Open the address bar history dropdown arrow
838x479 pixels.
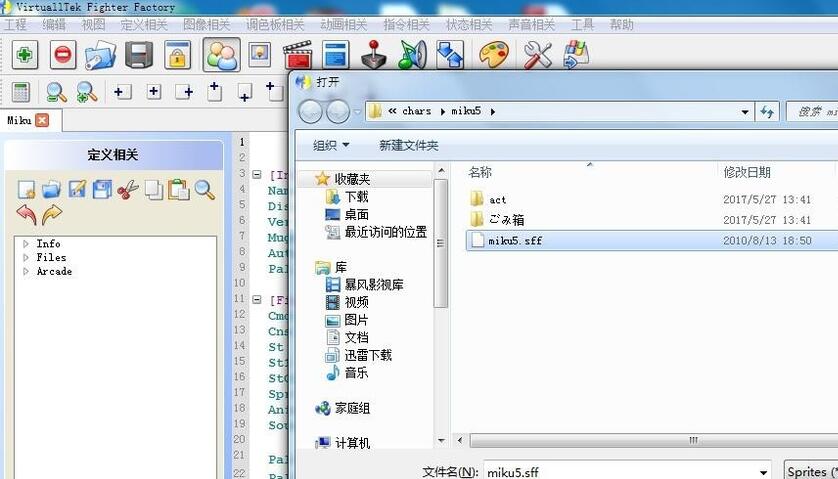point(744,112)
